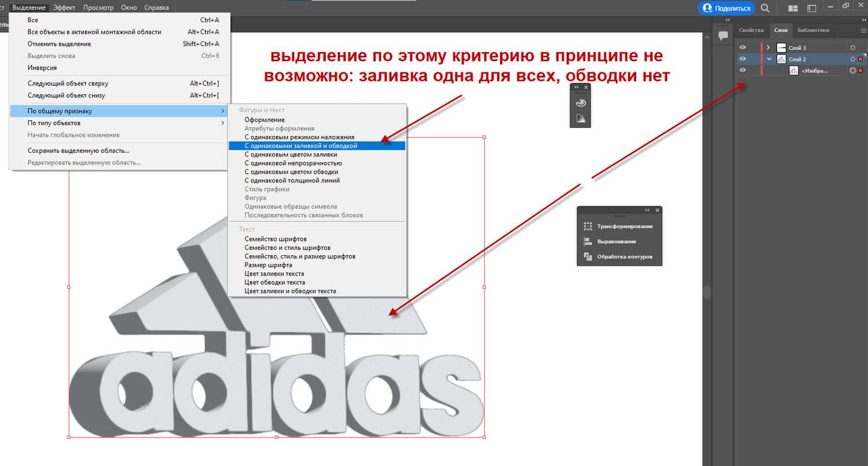Toggle the lock column for Слой 3
Screen dimensions: 868x466
754,47
